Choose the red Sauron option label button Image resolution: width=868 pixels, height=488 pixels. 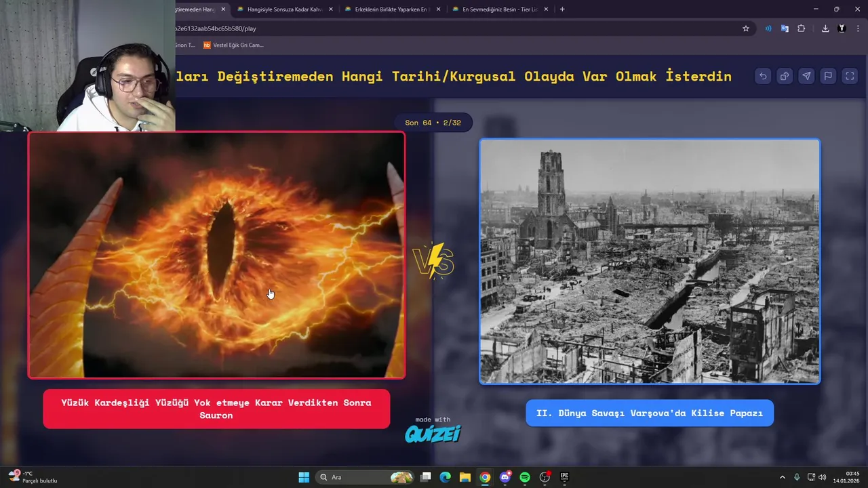pyautogui.click(x=216, y=409)
